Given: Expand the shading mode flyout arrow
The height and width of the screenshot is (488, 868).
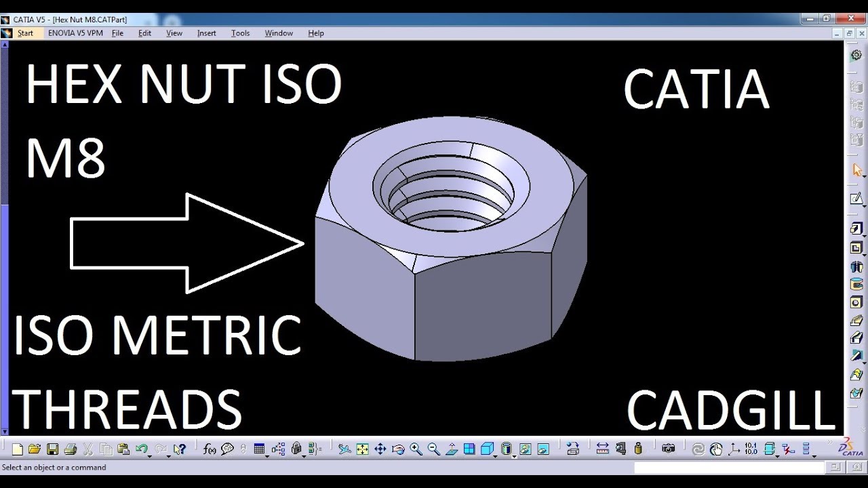Looking at the screenshot, I should (x=514, y=456).
